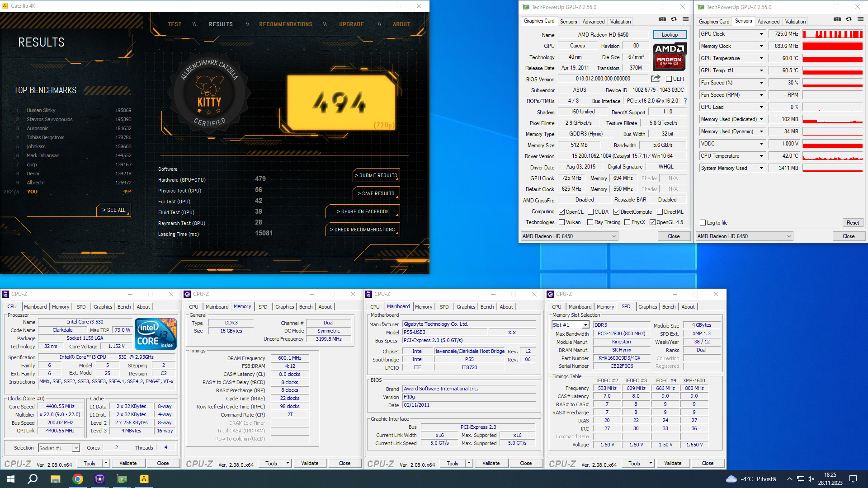Switch to Bench tab in CPU-Z SPD window
The height and width of the screenshot is (488, 868).
click(x=669, y=307)
